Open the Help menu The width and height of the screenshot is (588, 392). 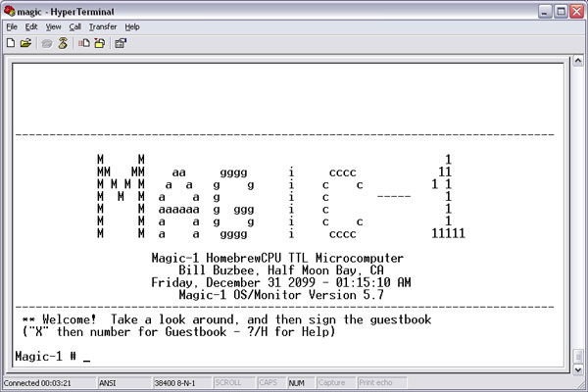(132, 26)
